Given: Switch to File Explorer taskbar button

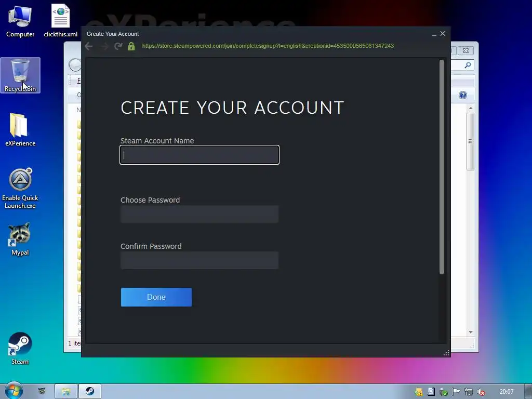Looking at the screenshot, I should pyautogui.click(x=66, y=392).
